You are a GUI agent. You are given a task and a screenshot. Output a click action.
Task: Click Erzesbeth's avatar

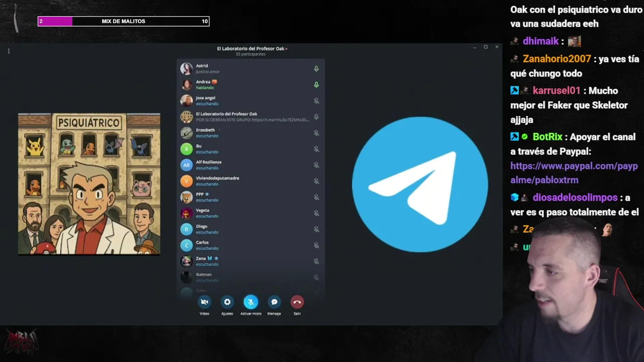click(187, 133)
